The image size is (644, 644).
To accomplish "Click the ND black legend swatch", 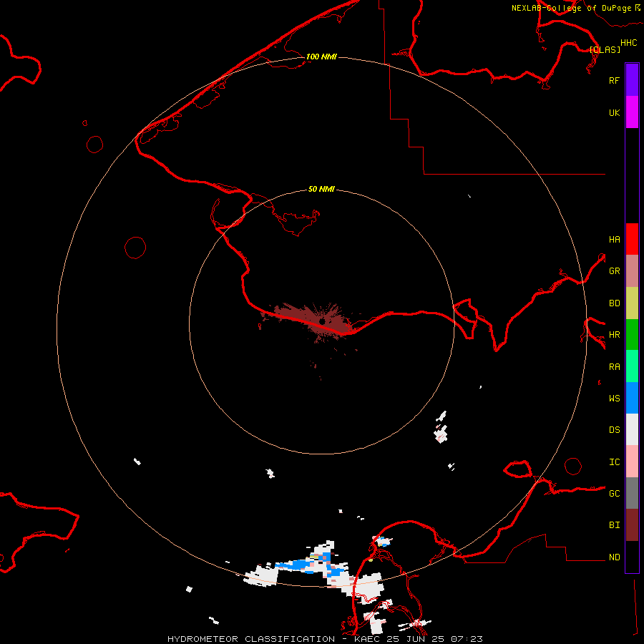I will 632,557.
